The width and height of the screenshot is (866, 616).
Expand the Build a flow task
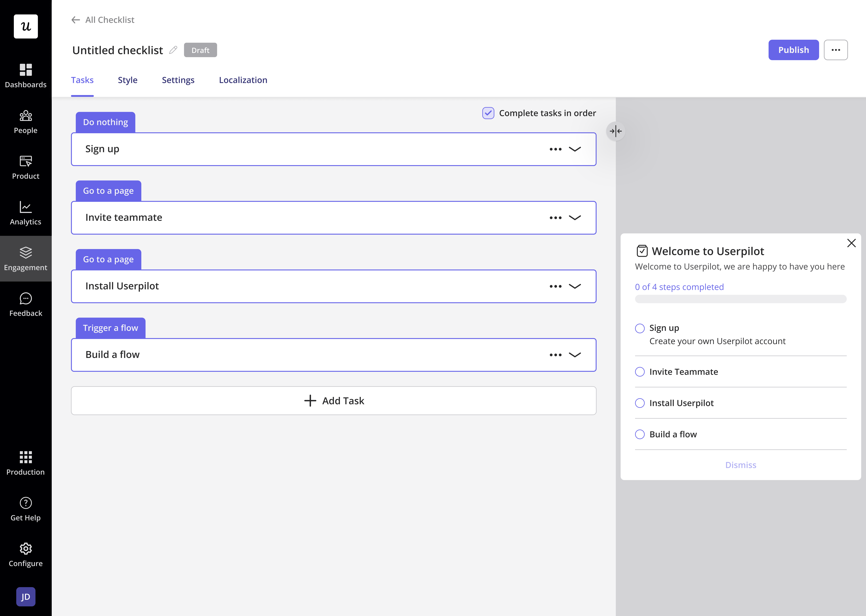575,355
